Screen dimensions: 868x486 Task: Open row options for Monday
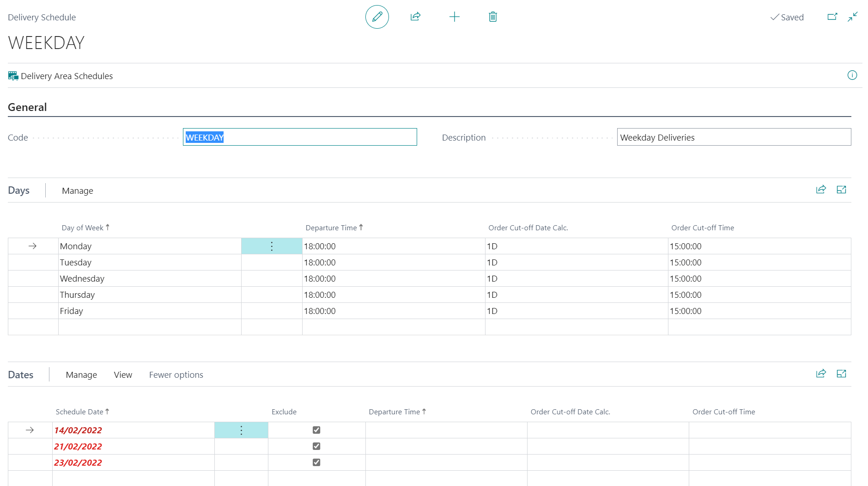[272, 246]
